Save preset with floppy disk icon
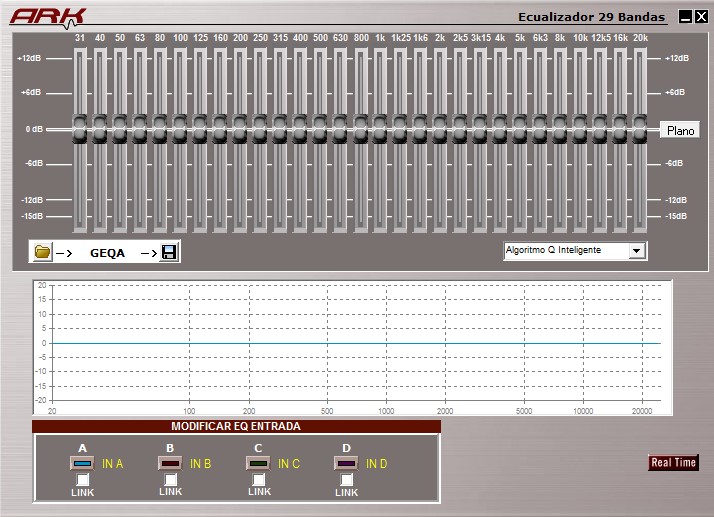The image size is (714, 517). click(x=169, y=252)
